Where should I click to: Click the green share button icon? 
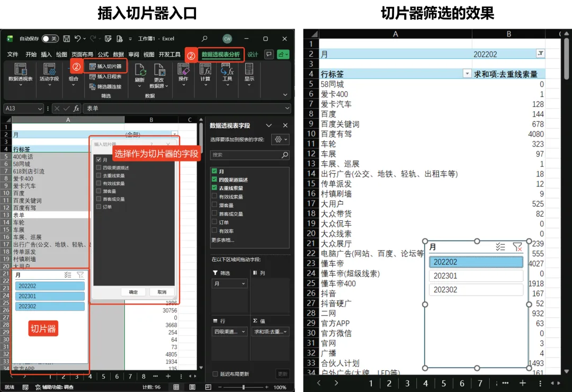pos(283,55)
